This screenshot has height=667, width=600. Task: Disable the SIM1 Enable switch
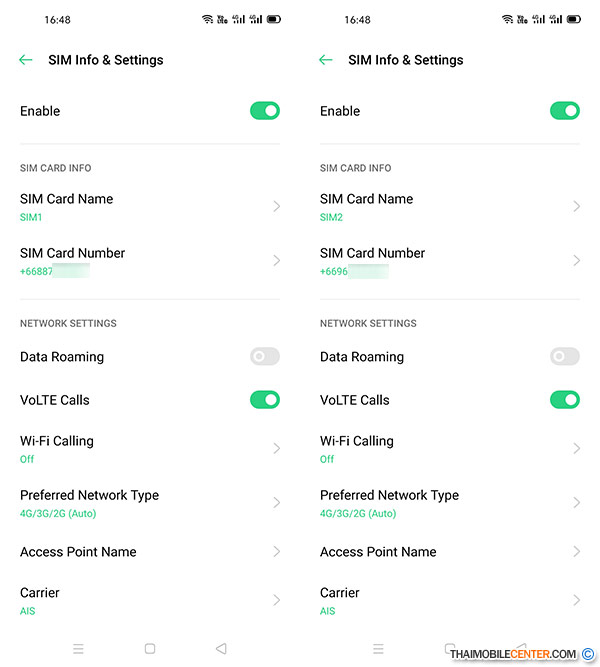pyautogui.click(x=265, y=111)
